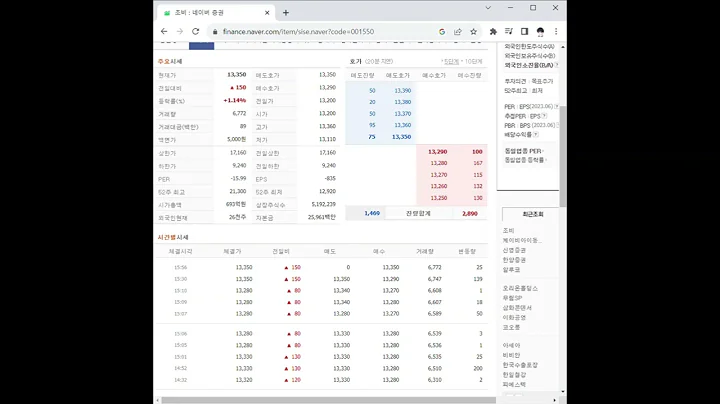Viewport: 720px width, 404px height.
Task: Select total bid volume 2,890
Action: (470, 213)
